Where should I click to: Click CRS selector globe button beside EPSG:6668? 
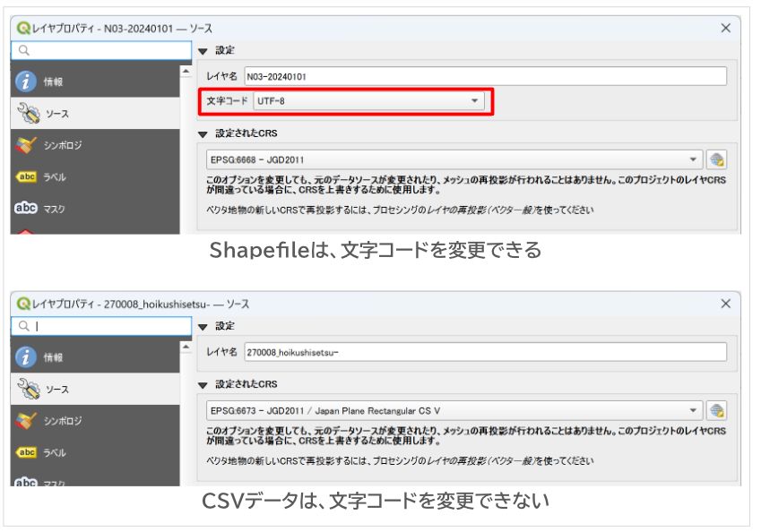(x=717, y=159)
